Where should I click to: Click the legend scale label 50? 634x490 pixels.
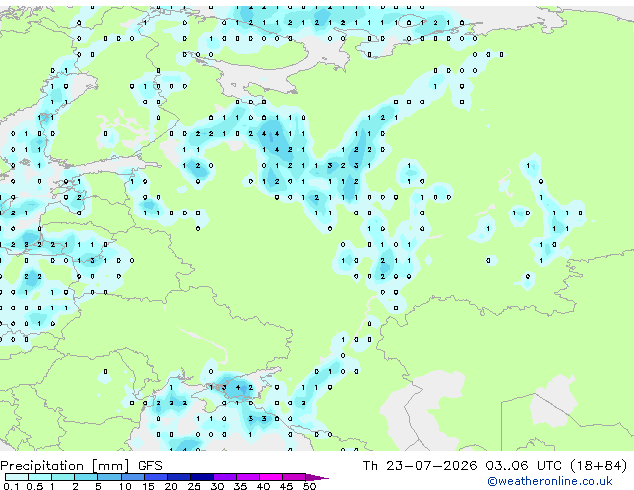pos(309,486)
